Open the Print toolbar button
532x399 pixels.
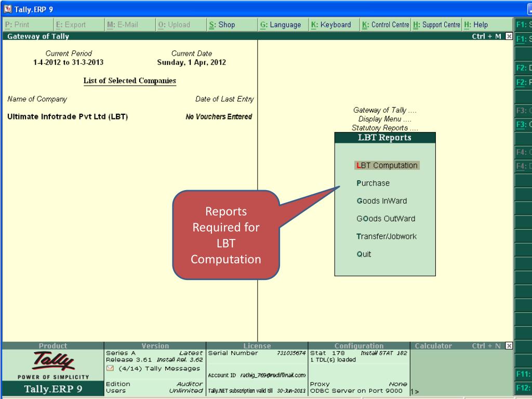click(28, 25)
